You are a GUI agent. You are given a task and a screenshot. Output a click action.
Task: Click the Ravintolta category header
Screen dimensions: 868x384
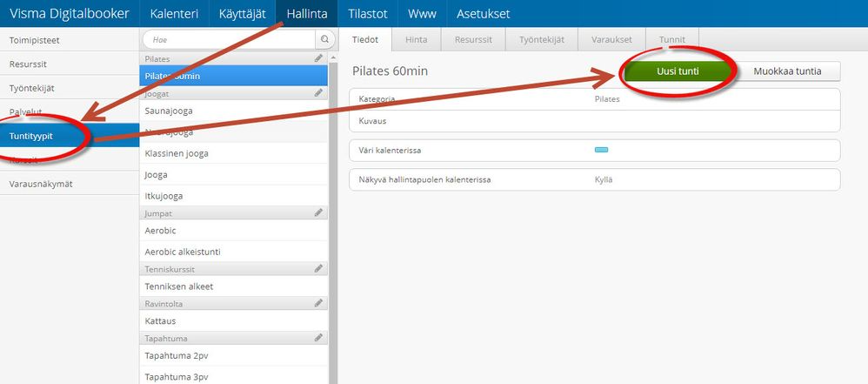click(x=234, y=304)
